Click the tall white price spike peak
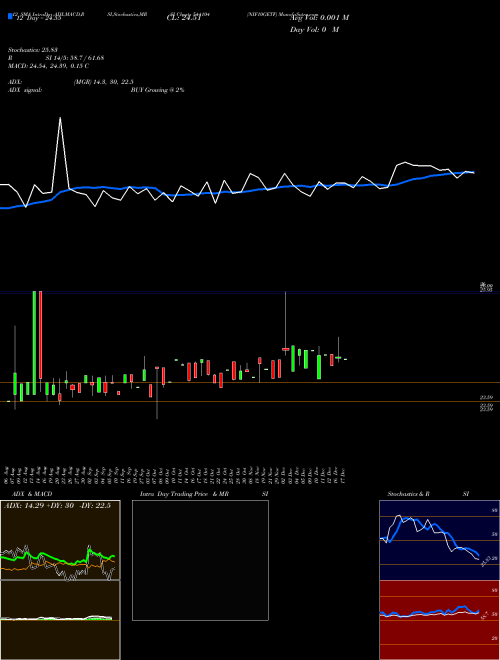Screen dimensions: 500x660 click(x=60, y=119)
